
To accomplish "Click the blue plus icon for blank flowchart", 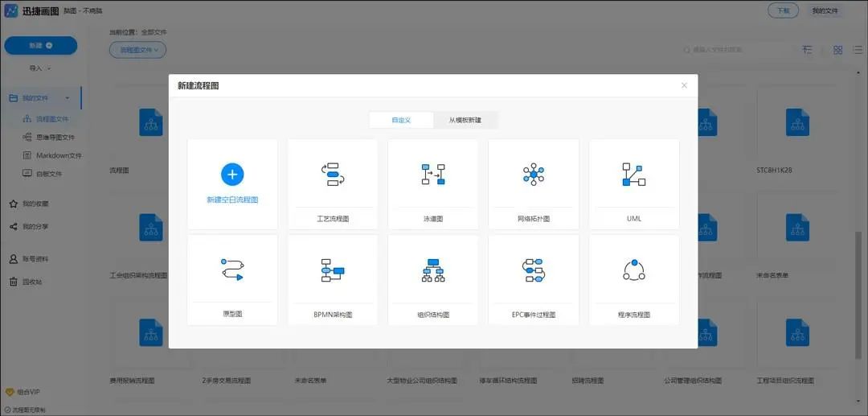I will (232, 175).
